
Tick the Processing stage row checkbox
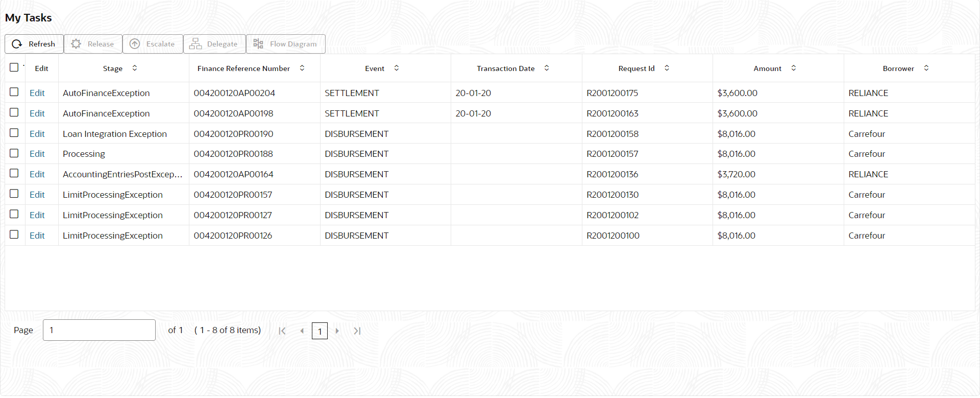pyautogui.click(x=14, y=153)
